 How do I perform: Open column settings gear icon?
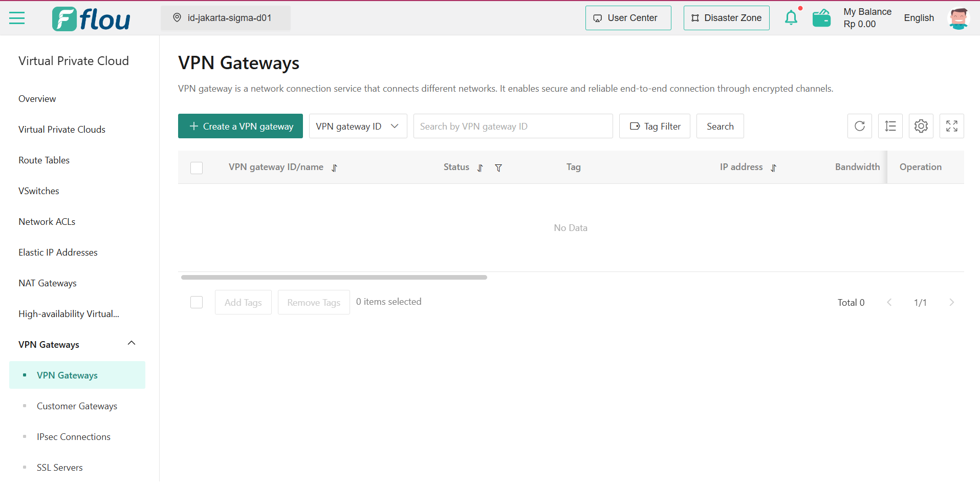[x=921, y=126]
